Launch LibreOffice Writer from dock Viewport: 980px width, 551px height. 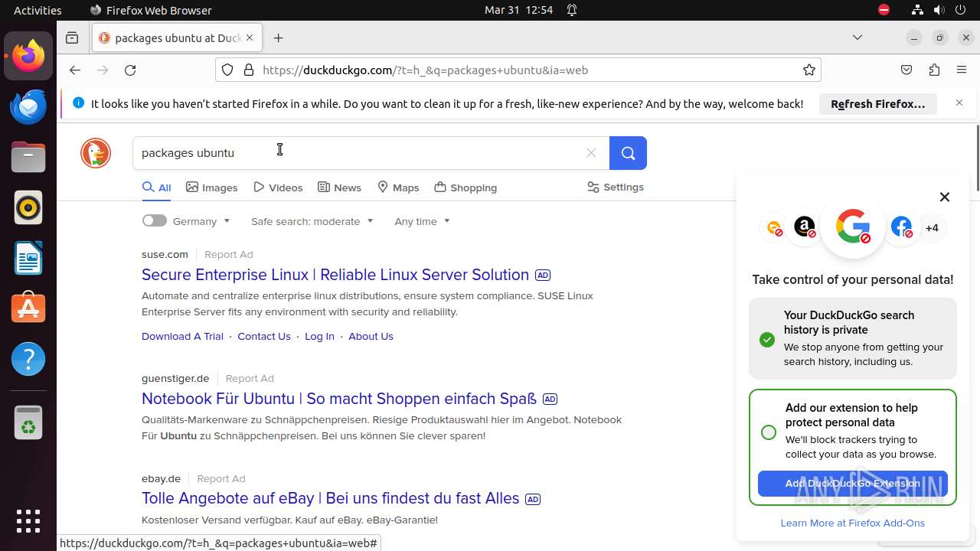click(x=28, y=258)
